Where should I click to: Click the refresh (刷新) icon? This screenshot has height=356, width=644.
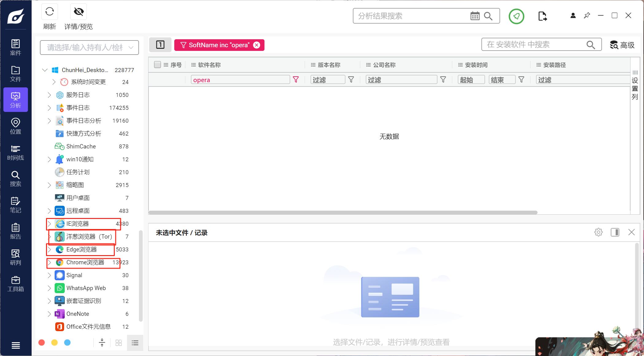pos(49,12)
